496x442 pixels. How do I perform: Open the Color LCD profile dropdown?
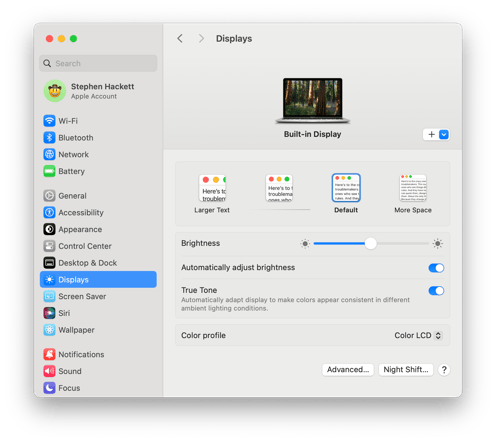point(418,335)
